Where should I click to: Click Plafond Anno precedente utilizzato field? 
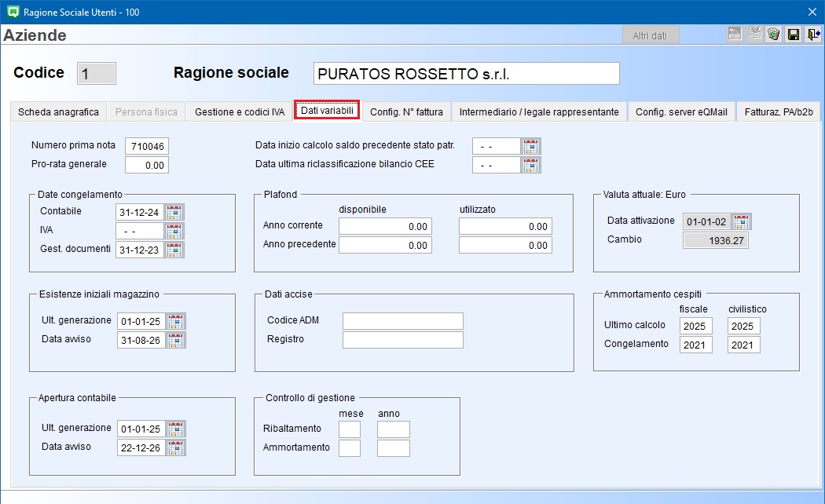click(506, 246)
